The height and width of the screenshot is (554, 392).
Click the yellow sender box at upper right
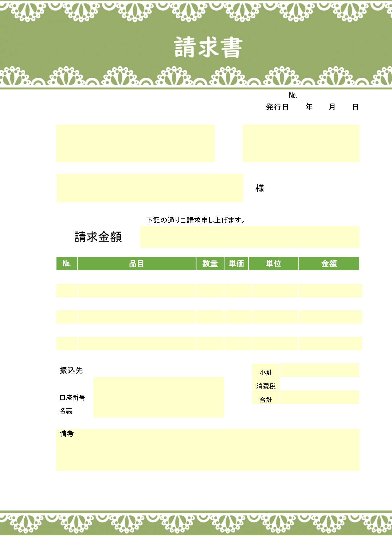coord(301,143)
